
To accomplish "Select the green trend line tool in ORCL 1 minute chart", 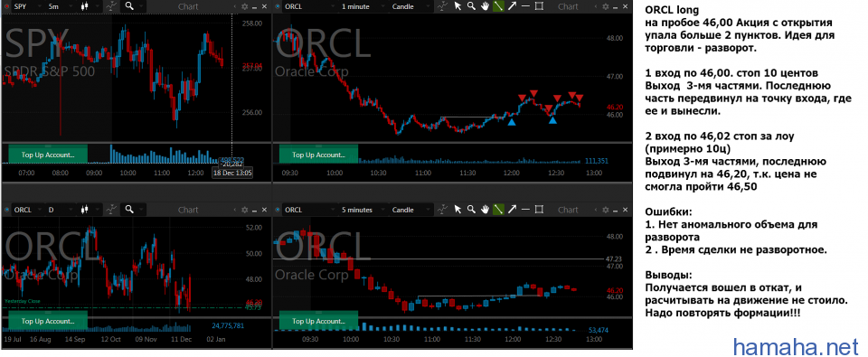I will 498,6.
